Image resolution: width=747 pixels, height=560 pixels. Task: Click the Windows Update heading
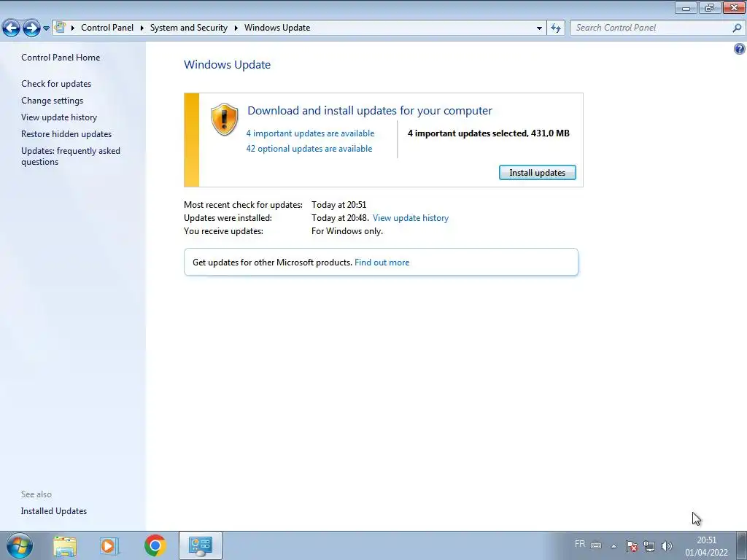228,64
